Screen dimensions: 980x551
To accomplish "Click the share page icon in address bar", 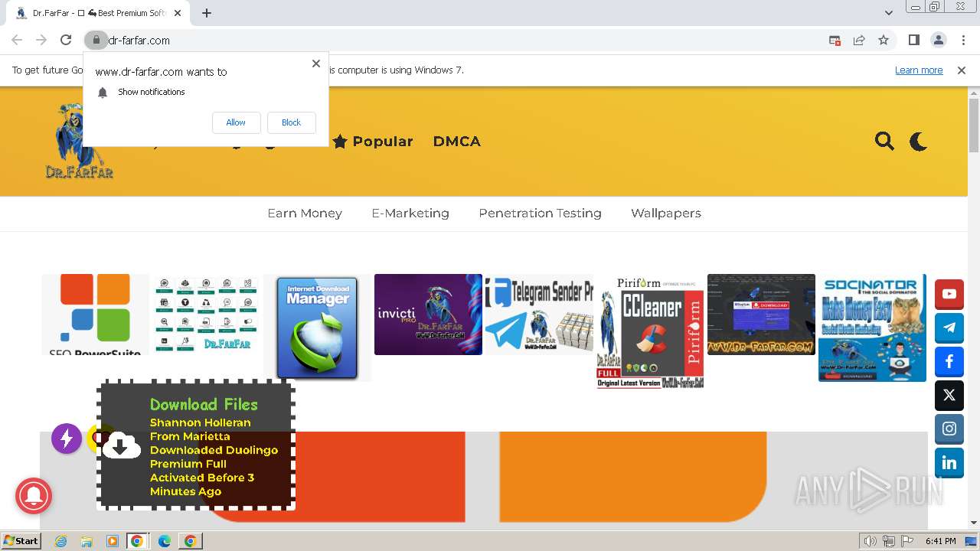I will pyautogui.click(x=859, y=40).
